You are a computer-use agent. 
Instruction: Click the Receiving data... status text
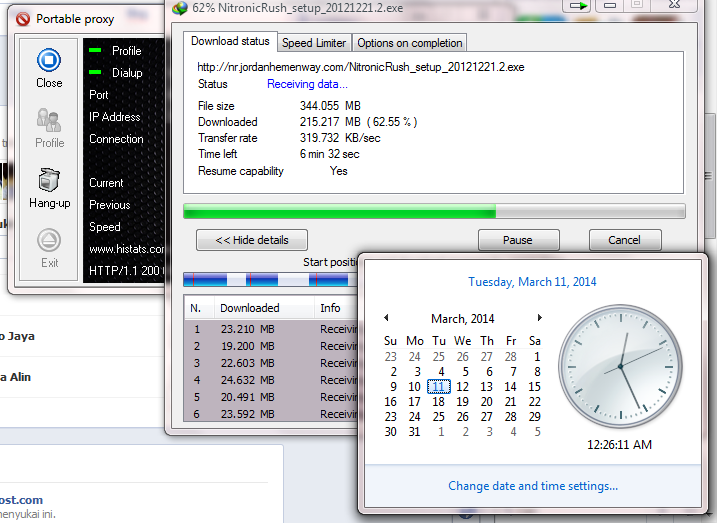(x=307, y=84)
